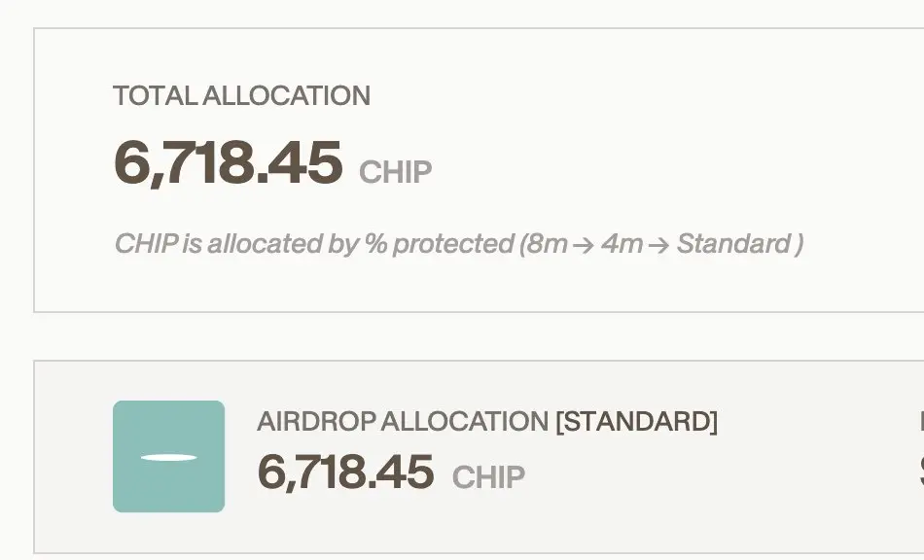Click the italic CHIP word starting the description

pyautogui.click(x=147, y=244)
